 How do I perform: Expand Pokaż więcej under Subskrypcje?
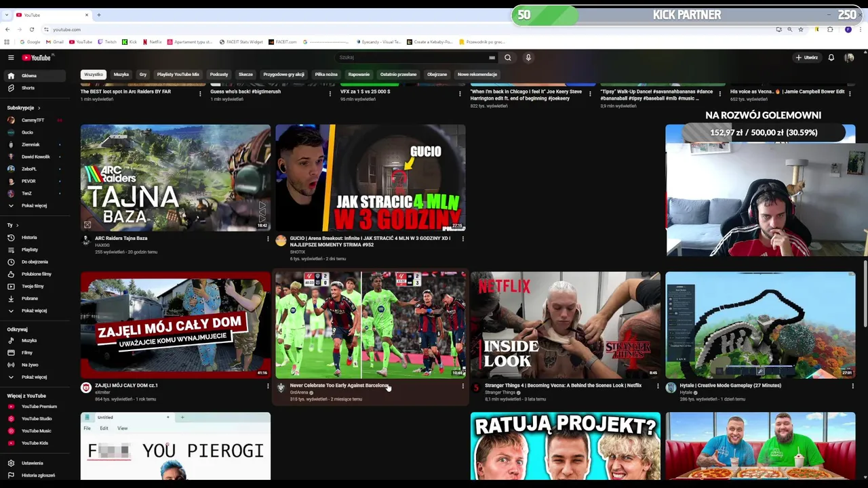34,205
